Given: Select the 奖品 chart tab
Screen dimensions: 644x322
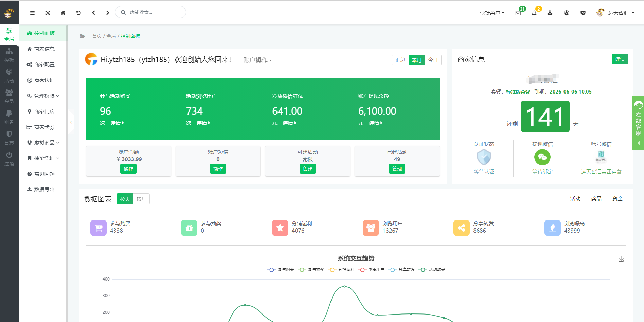Looking at the screenshot, I should pyautogui.click(x=596, y=199).
